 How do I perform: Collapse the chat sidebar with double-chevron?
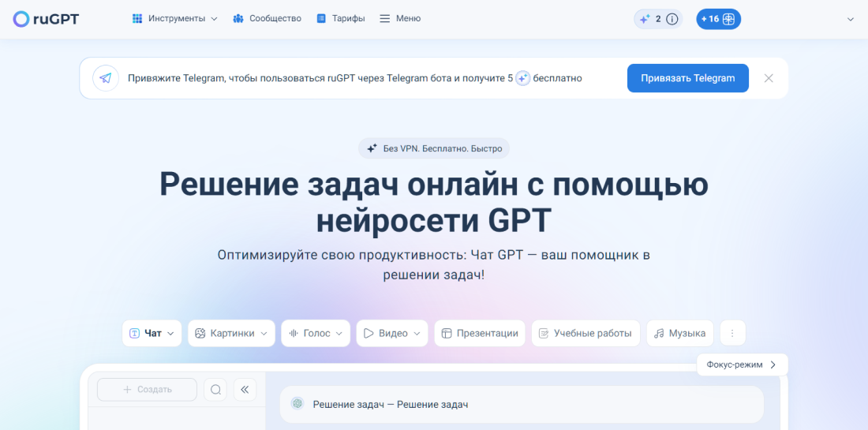245,389
